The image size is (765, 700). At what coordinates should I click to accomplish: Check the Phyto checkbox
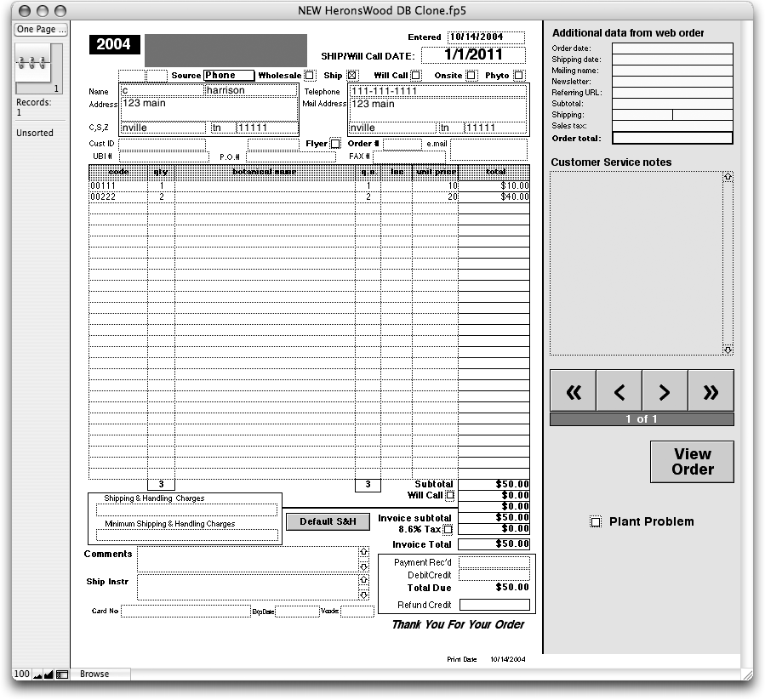point(518,76)
